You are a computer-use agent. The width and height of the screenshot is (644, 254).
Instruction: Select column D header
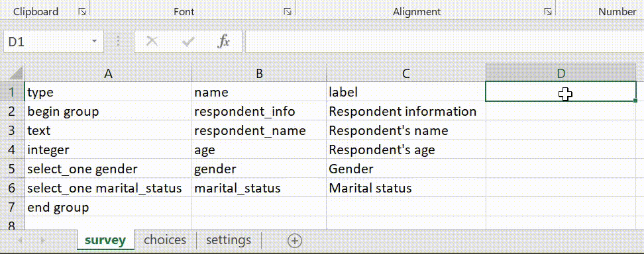(x=561, y=73)
